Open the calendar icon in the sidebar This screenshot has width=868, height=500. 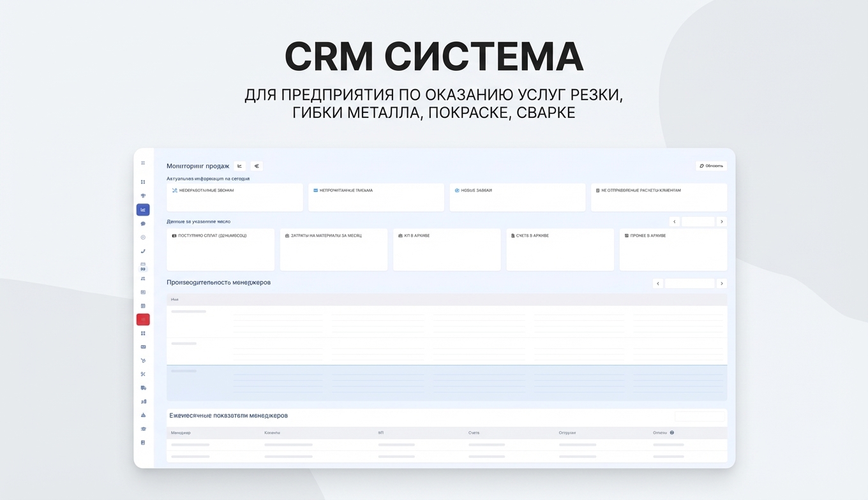click(143, 305)
